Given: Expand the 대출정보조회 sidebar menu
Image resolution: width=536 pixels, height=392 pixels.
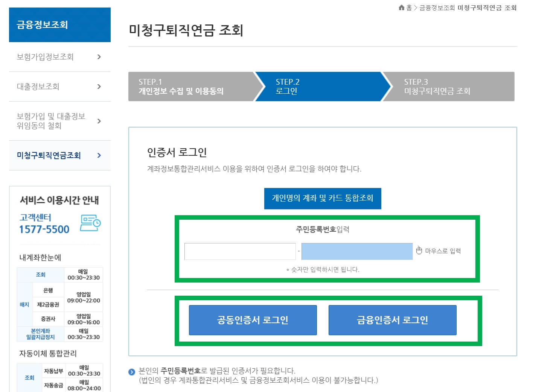Looking at the screenshot, I should 99,87.
